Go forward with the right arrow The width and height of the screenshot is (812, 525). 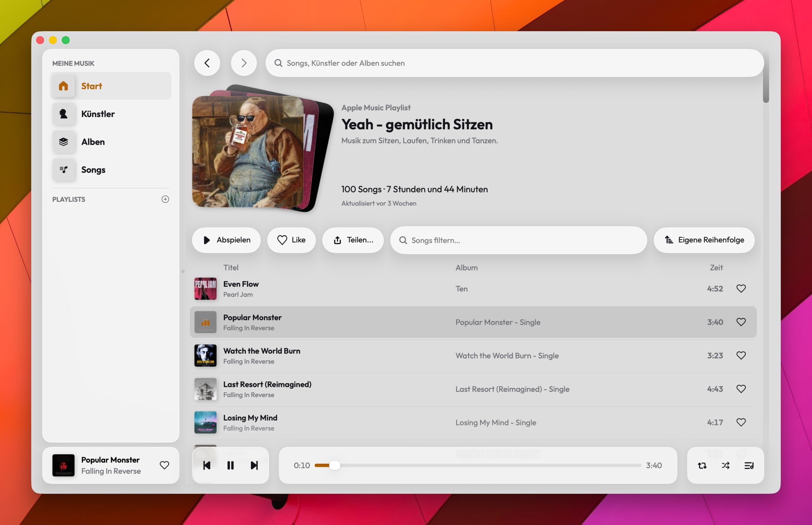[x=244, y=63]
